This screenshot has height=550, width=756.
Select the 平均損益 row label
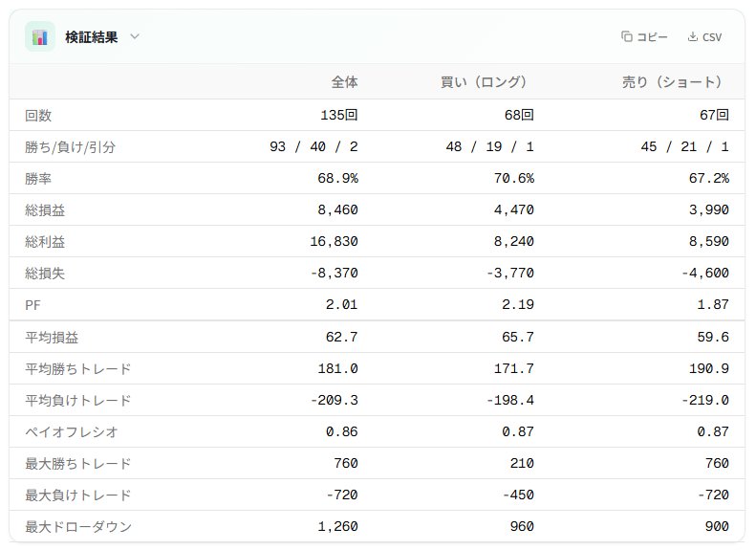pos(51,337)
